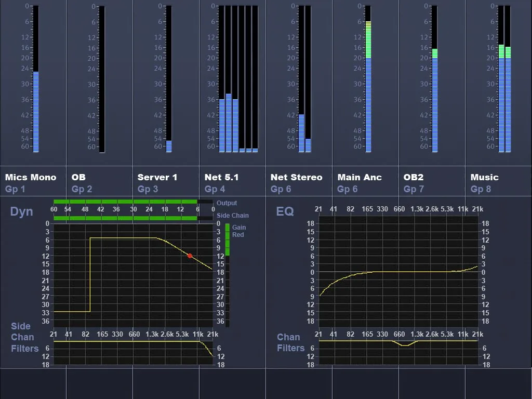Click the green Side Chain level bar
Screen dimensions: 532x399
(x=133, y=218)
